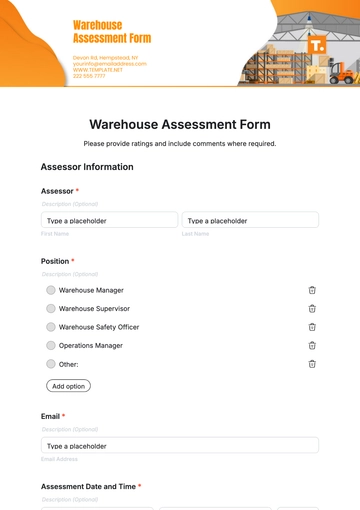Click the Assessor Information section heading
The height and width of the screenshot is (510, 360).
pos(87,167)
